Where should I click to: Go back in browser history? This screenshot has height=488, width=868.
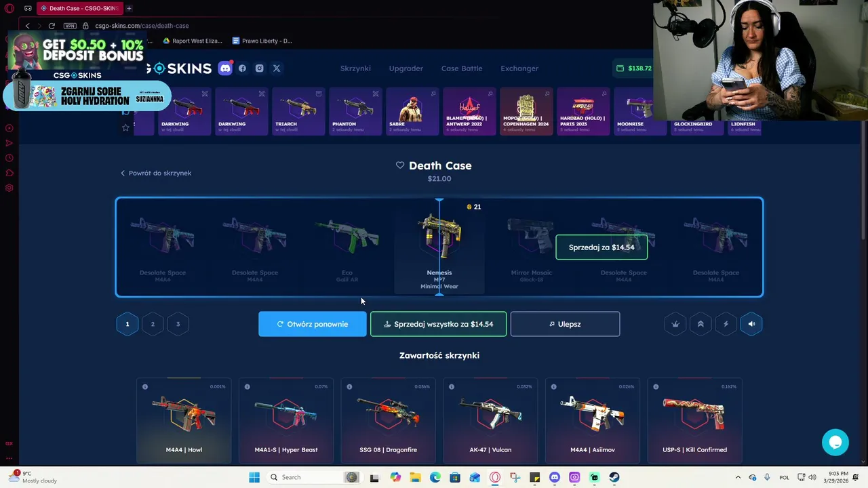click(27, 26)
